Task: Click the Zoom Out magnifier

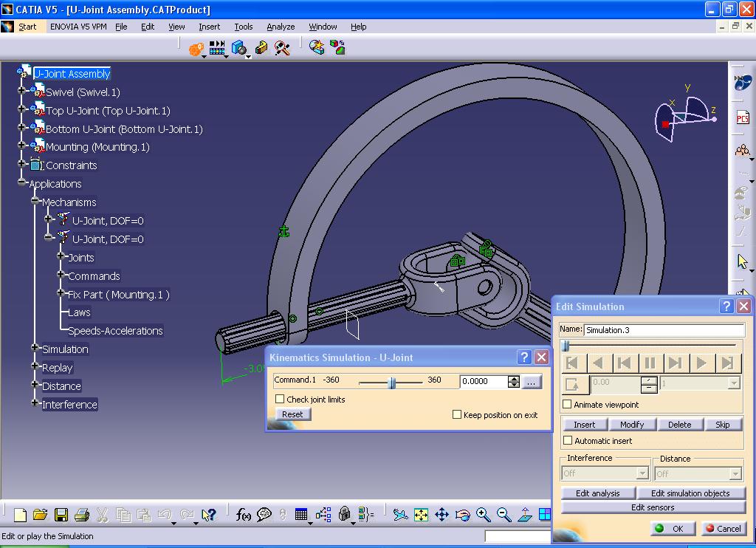Action: tap(504, 515)
